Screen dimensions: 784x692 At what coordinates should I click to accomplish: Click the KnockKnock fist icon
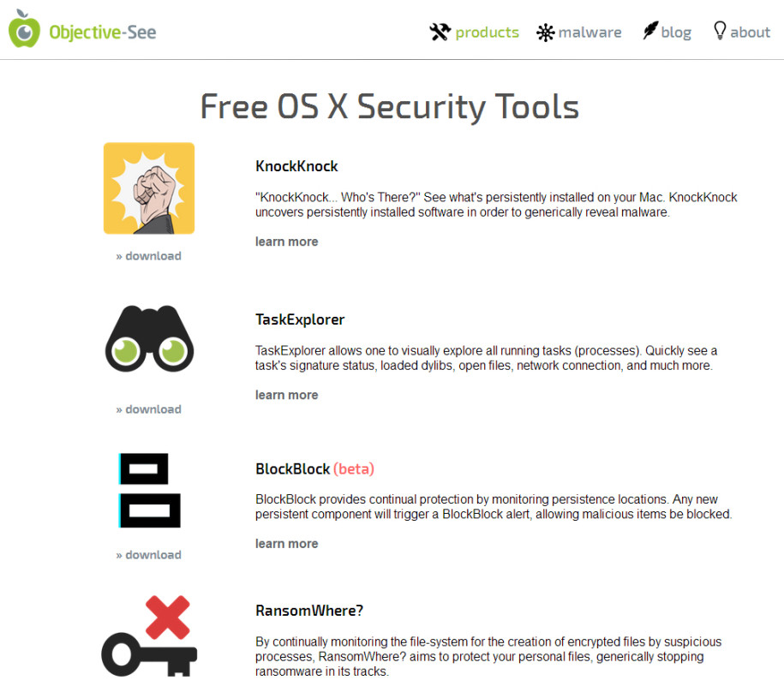[149, 188]
